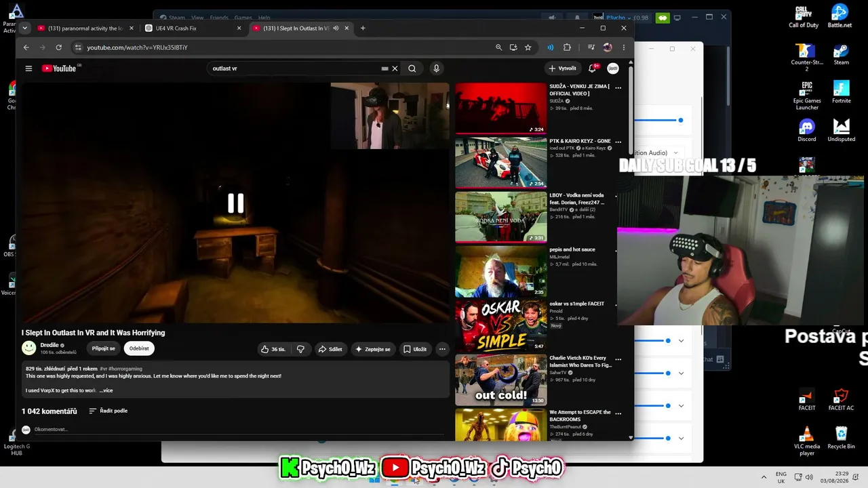Open 'Charlie Vietch KO's' video thumbnail
868x488 pixels.
(x=501, y=380)
